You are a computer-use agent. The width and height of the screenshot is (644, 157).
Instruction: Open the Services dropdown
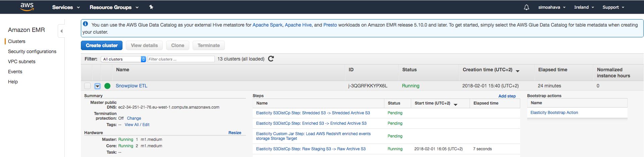click(66, 7)
